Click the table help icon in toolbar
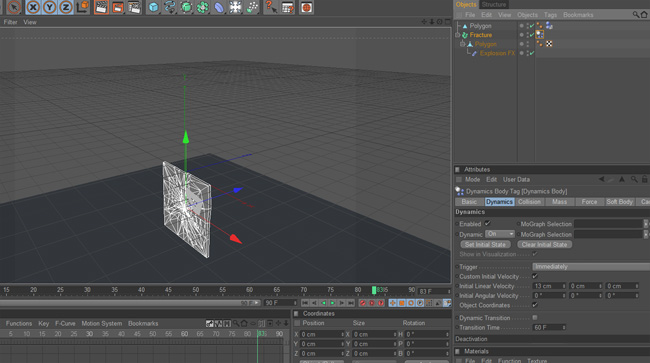Image resolution: width=650 pixels, height=363 pixels. pyautogui.click(x=288, y=7)
